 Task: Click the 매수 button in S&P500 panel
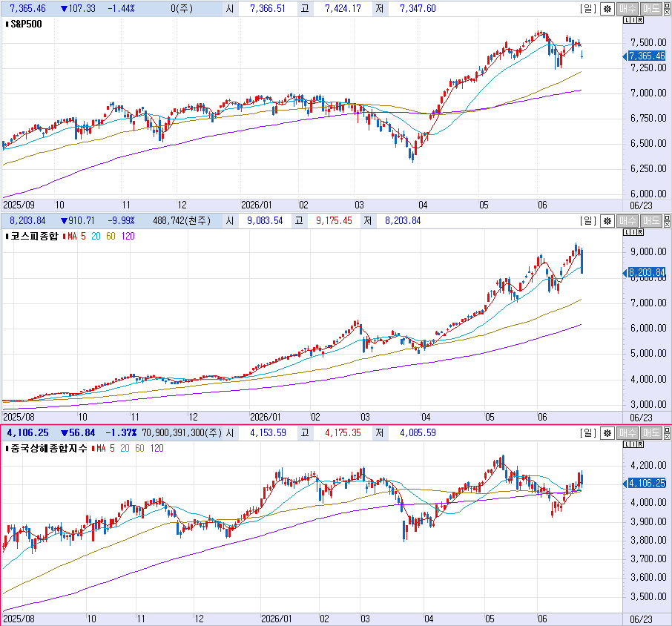click(627, 9)
